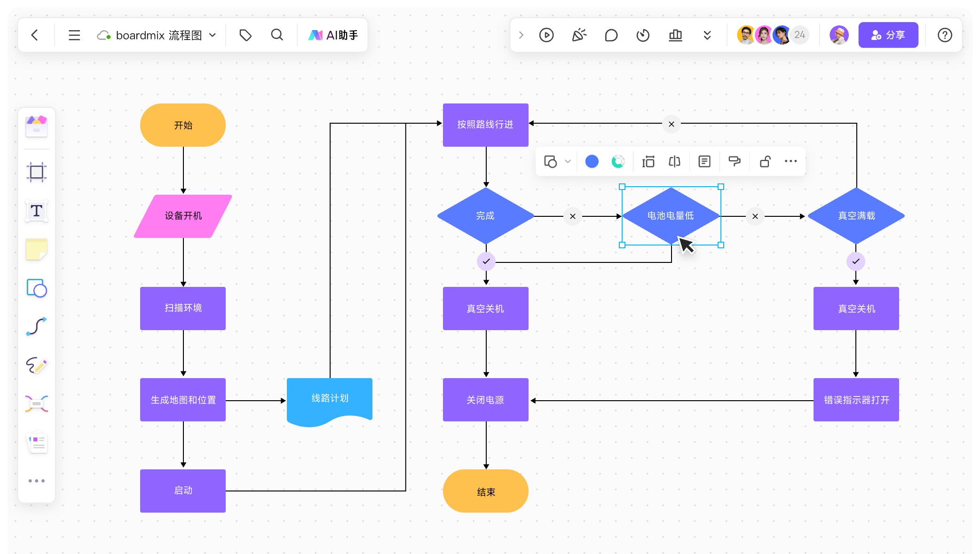Select the connector line tool
The height and width of the screenshot is (554, 980).
36,326
